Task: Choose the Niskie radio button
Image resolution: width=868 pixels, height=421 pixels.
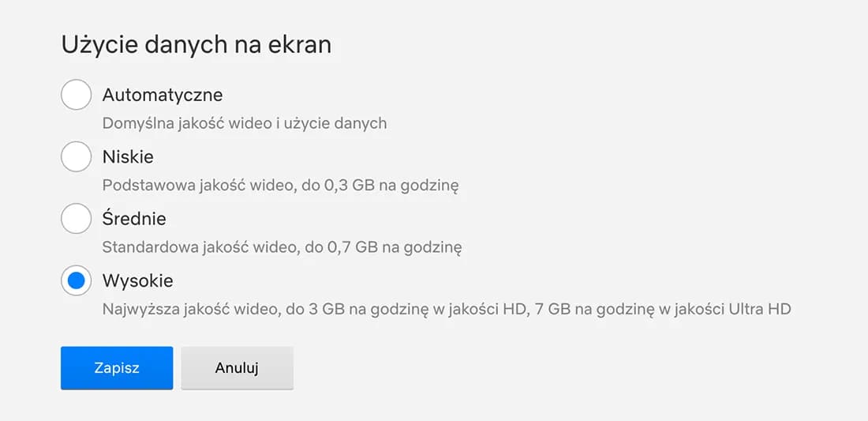Action: tap(76, 157)
